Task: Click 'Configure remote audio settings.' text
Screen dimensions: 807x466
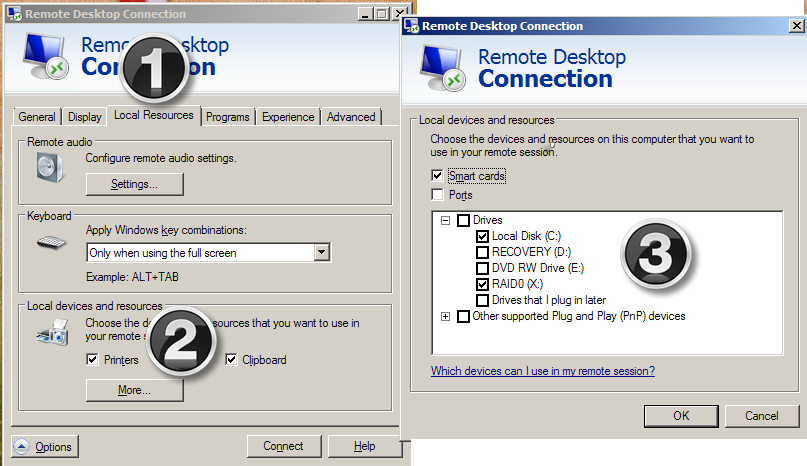Action: point(161,158)
